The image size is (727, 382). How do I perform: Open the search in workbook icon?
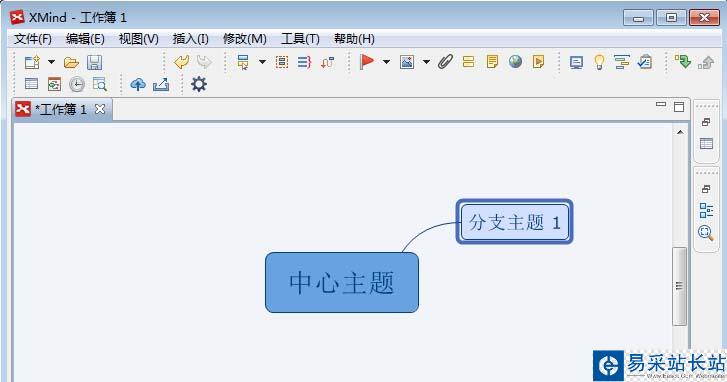click(x=100, y=84)
